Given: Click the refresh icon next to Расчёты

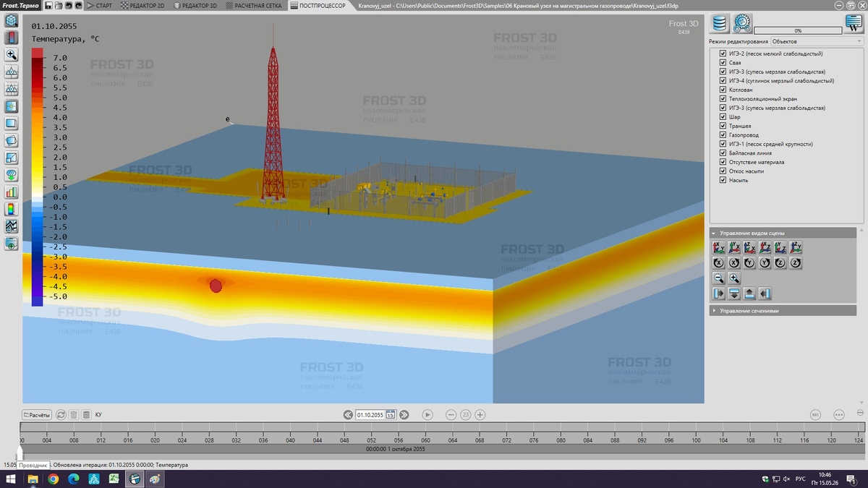Looking at the screenshot, I should pos(61,415).
